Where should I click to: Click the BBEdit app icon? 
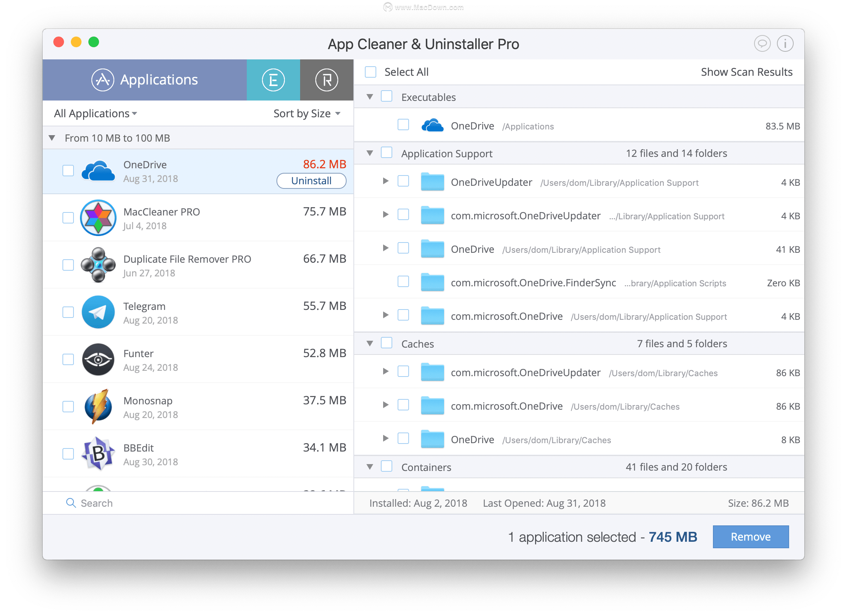click(x=98, y=453)
